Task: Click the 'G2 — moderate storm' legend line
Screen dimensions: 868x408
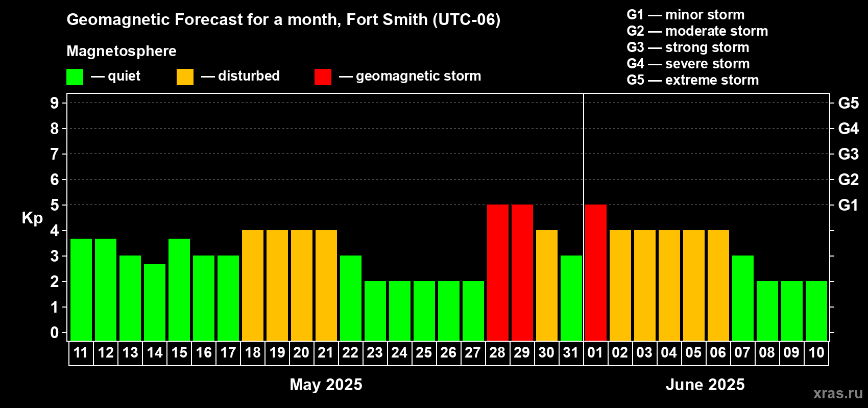Action: tap(697, 31)
